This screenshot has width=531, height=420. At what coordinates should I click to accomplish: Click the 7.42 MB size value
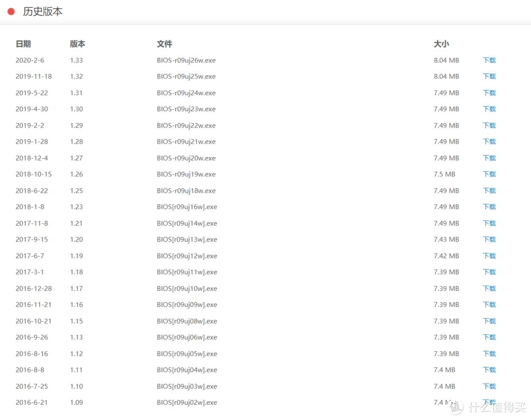click(x=446, y=256)
